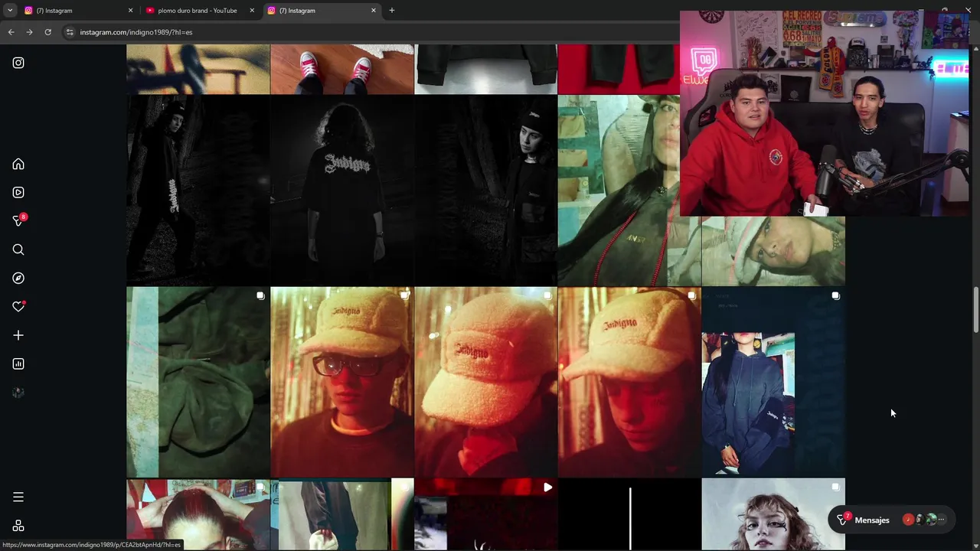Open the tab search dropdown
980x551 pixels.
pos(10,11)
